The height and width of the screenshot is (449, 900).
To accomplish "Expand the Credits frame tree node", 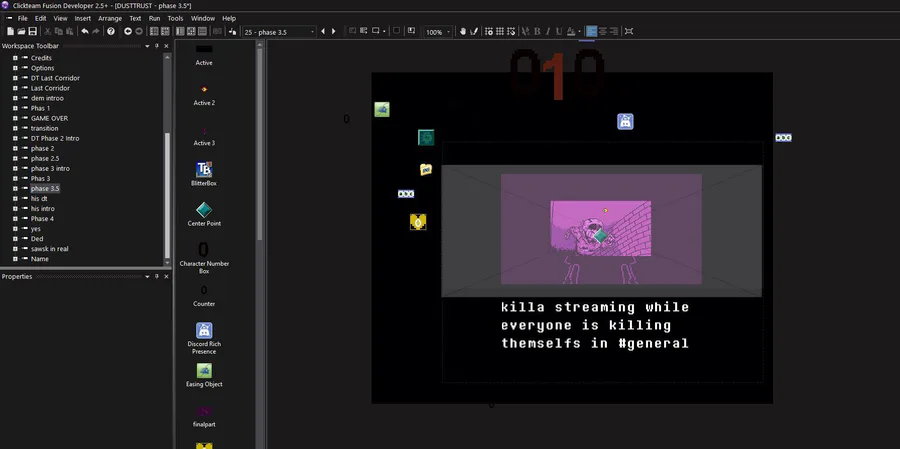I will [x=15, y=58].
